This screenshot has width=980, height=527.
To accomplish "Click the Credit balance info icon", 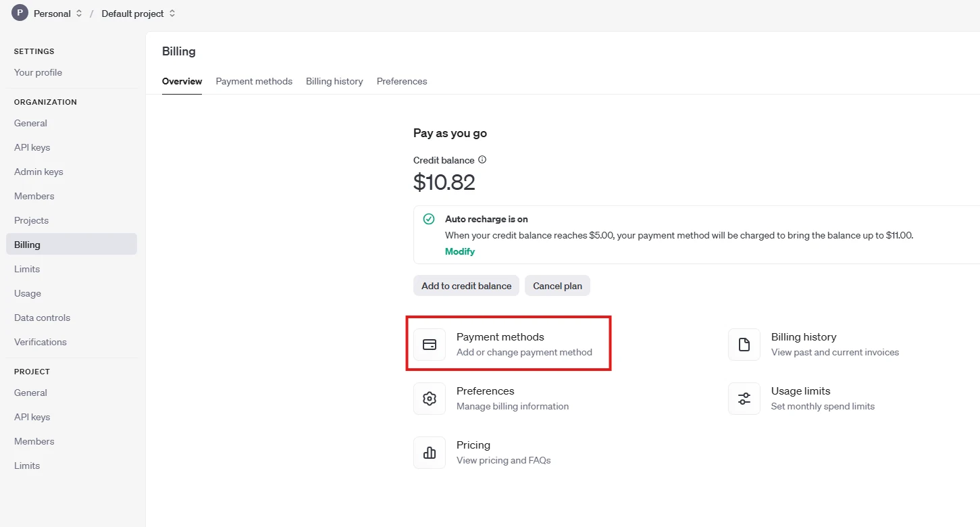I will pyautogui.click(x=482, y=160).
